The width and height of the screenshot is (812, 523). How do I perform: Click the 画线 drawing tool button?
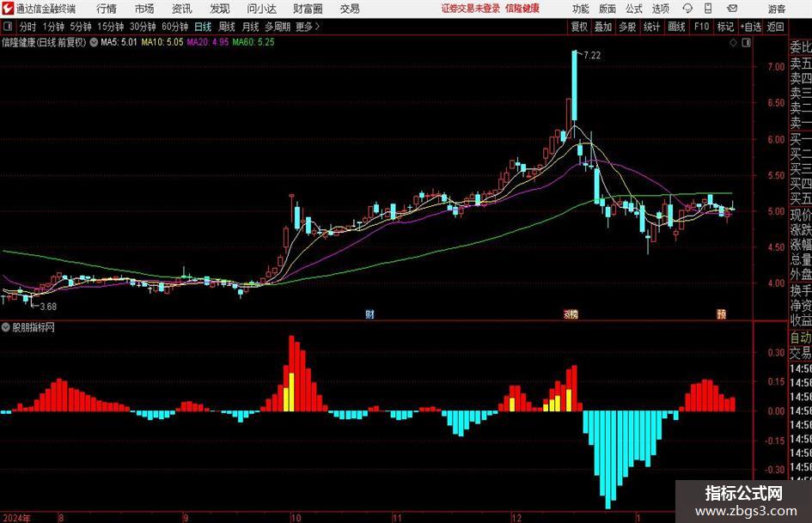pyautogui.click(x=676, y=27)
